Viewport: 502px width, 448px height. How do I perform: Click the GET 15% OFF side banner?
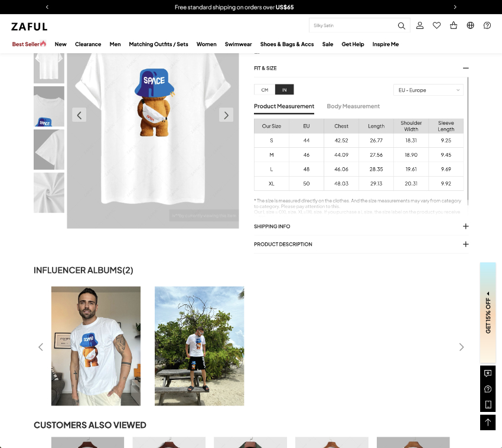pos(488,313)
